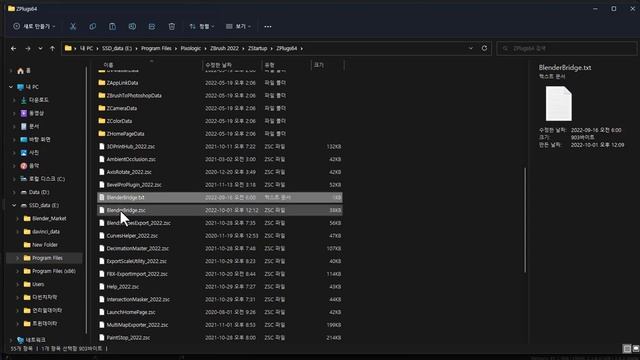Select the davinci_data folder in sidebar

coord(46,232)
